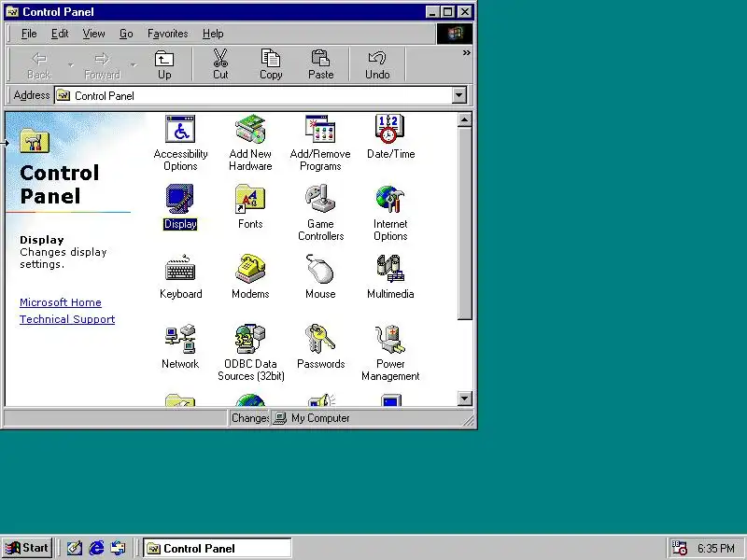
Task: Click the Undo toolbar button
Action: click(x=377, y=64)
